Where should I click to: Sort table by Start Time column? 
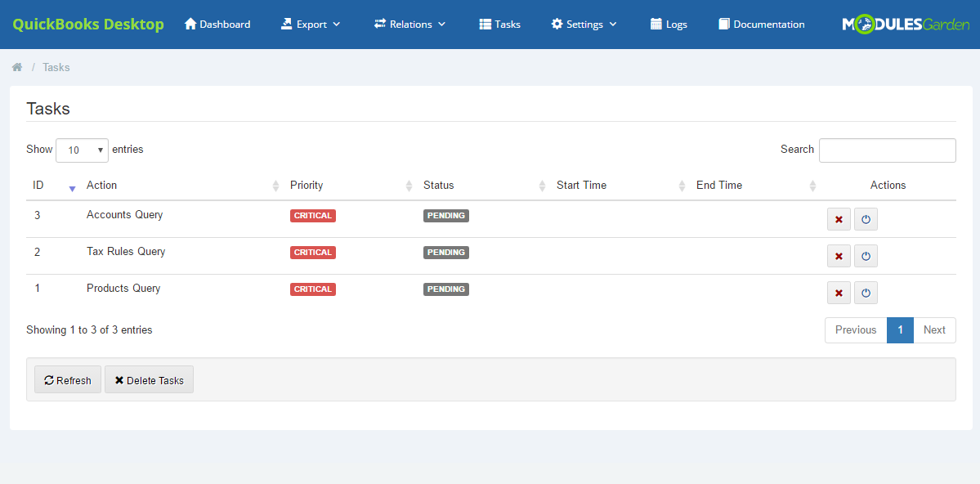coord(620,185)
